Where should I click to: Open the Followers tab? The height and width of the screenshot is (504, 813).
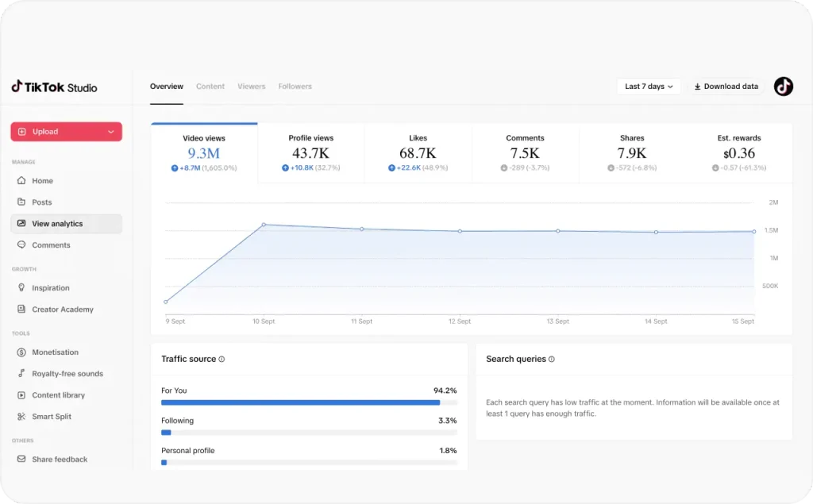click(x=295, y=87)
